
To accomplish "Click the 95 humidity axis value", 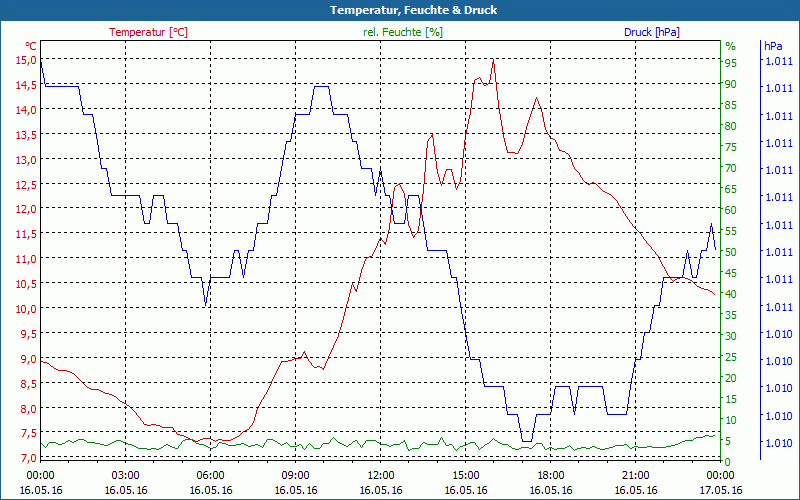I will (730, 63).
